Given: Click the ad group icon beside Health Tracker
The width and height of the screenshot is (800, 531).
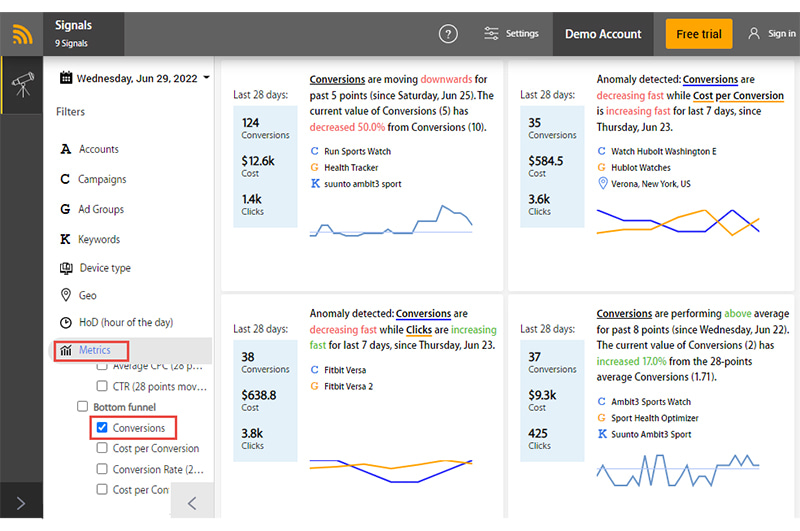Looking at the screenshot, I should click(314, 167).
